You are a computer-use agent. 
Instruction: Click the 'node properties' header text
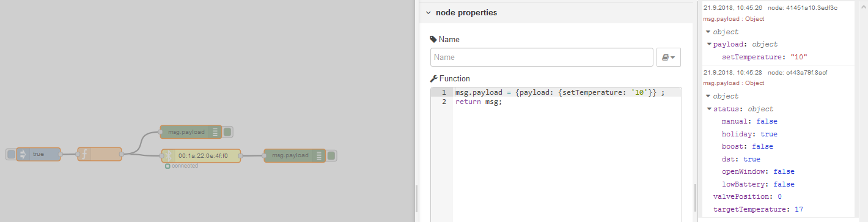coord(466,12)
